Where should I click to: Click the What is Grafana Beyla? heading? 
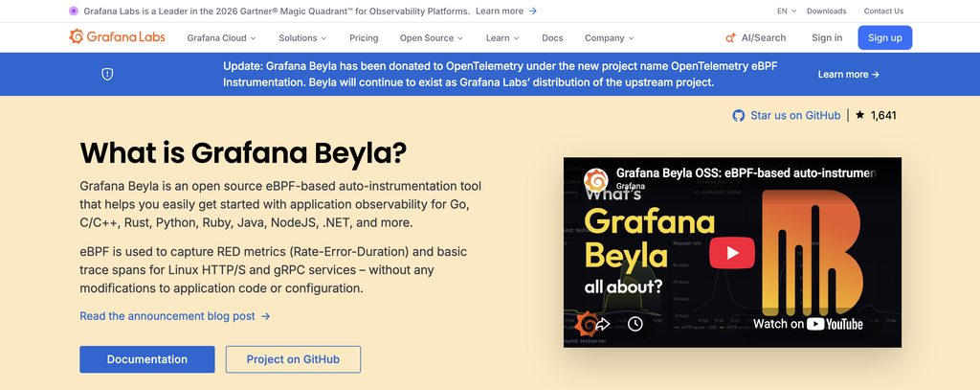coord(244,152)
